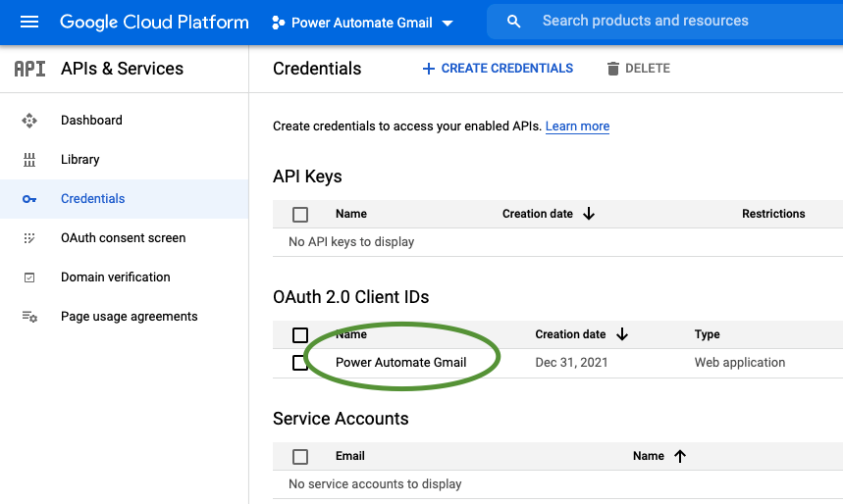
Task: Click the Credentials page title
Action: (317, 69)
